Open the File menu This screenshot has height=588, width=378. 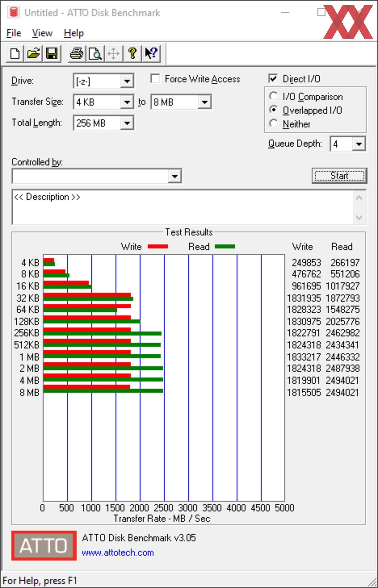14,33
